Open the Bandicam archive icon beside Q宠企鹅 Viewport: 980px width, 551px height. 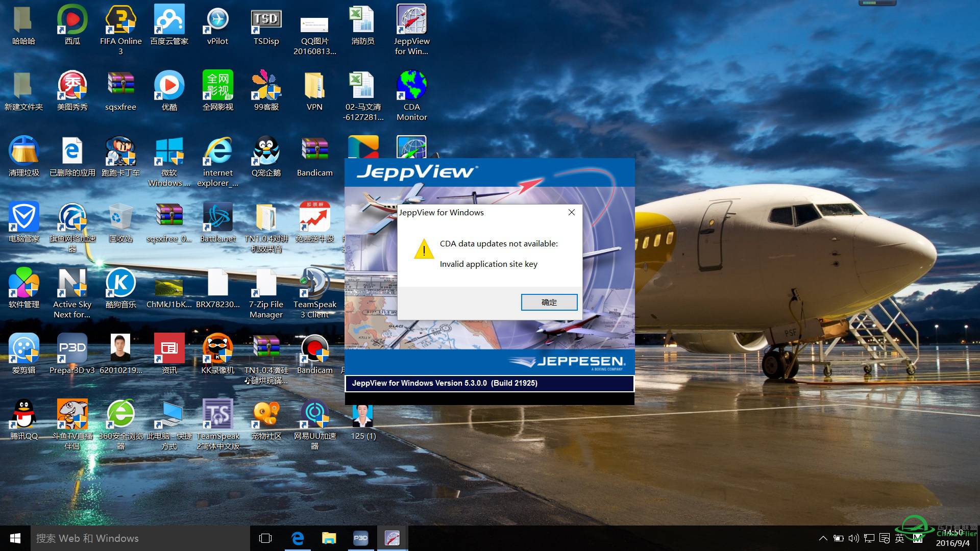pos(314,156)
